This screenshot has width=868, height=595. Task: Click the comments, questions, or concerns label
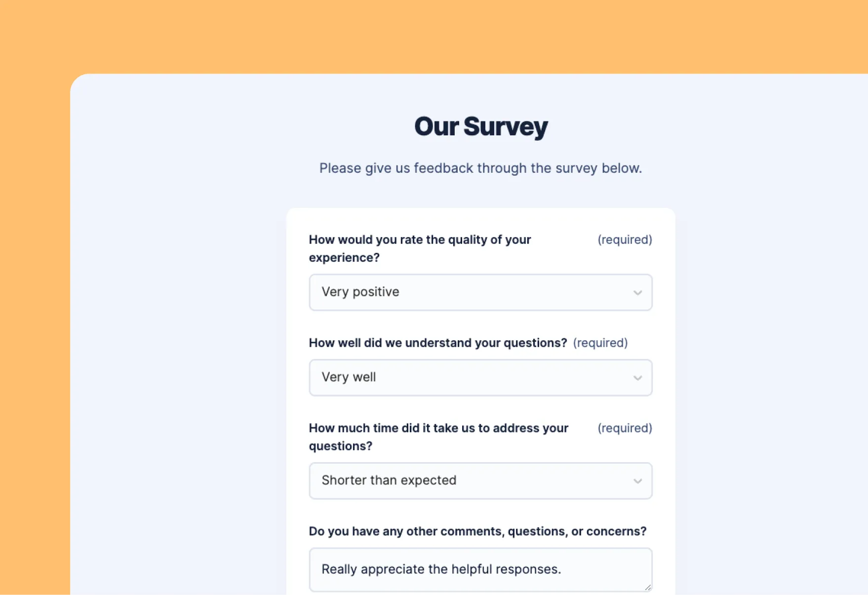click(477, 531)
